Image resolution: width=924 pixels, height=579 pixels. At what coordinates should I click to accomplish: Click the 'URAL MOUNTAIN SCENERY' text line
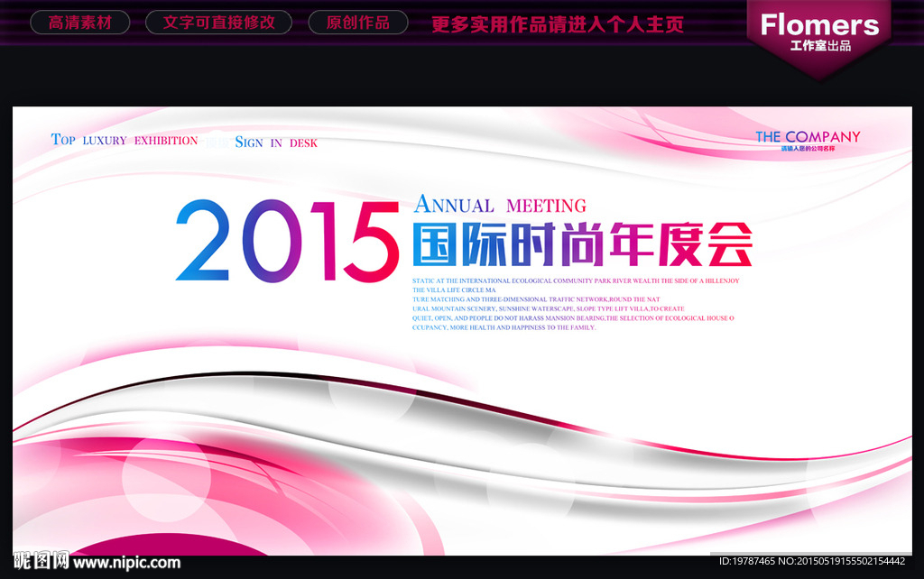point(548,308)
